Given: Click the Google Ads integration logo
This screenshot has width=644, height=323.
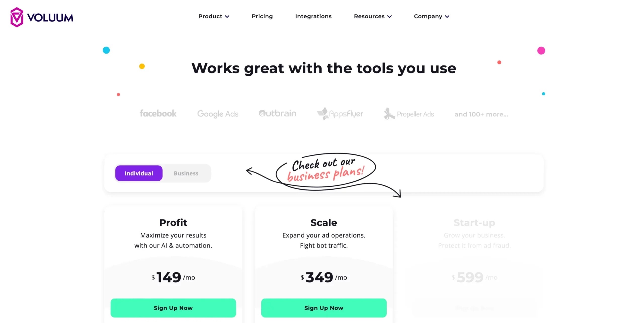Looking at the screenshot, I should [218, 114].
